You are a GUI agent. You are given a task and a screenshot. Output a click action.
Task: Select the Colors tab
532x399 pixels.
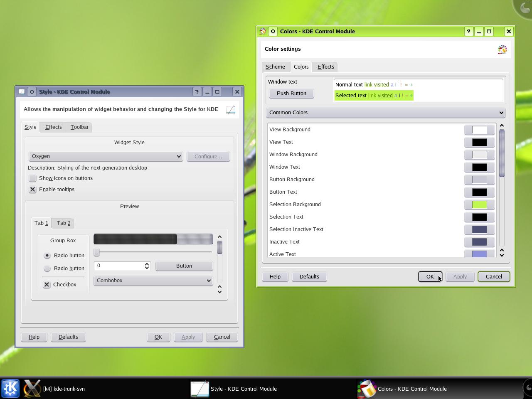point(301,67)
